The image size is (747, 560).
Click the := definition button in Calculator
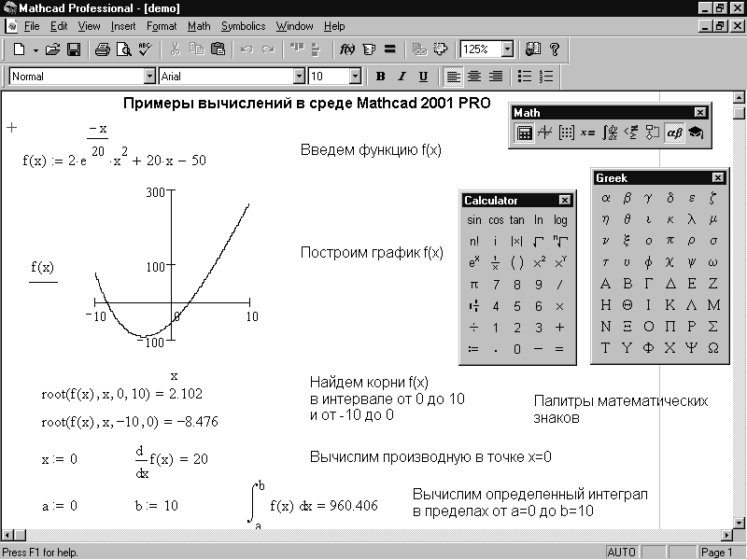coord(474,349)
